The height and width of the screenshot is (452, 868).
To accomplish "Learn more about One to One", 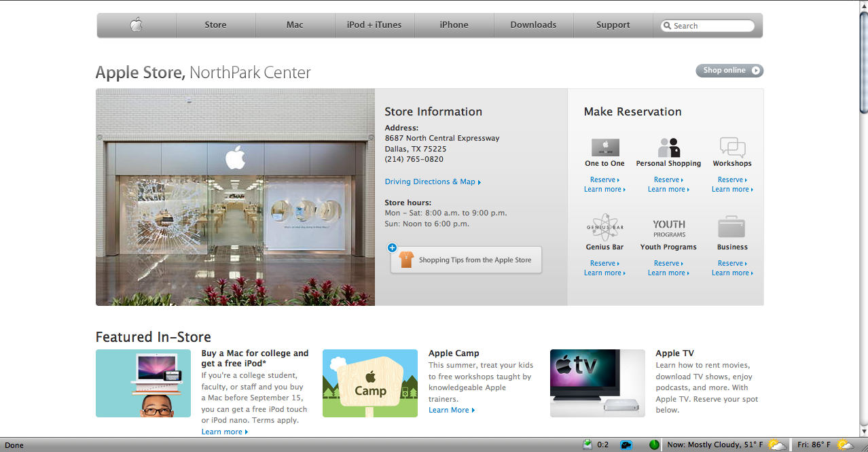I will 604,190.
